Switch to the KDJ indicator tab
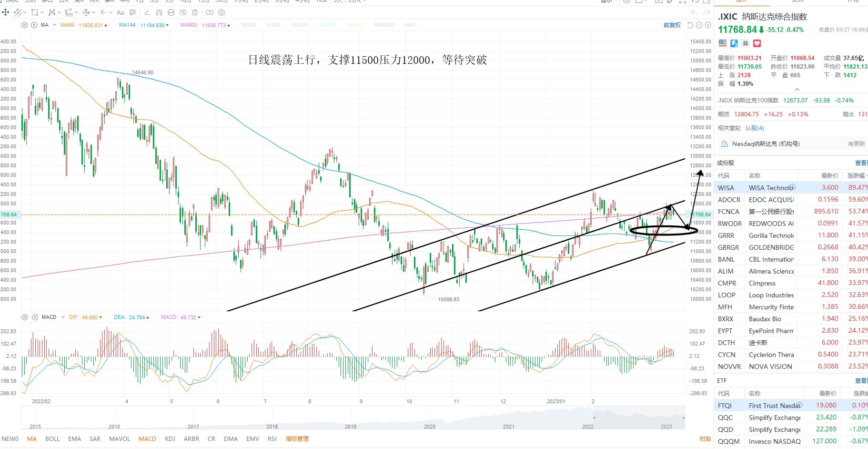Image resolution: width=868 pixels, height=449 pixels. [170, 439]
